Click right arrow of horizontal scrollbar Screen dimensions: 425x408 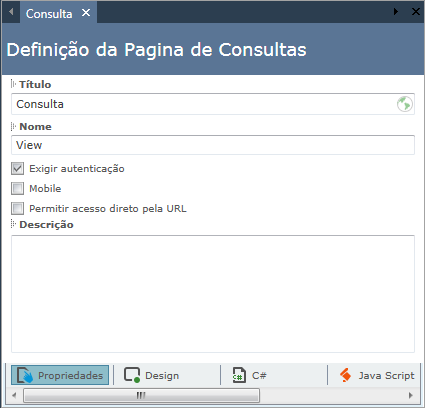[x=411, y=396]
